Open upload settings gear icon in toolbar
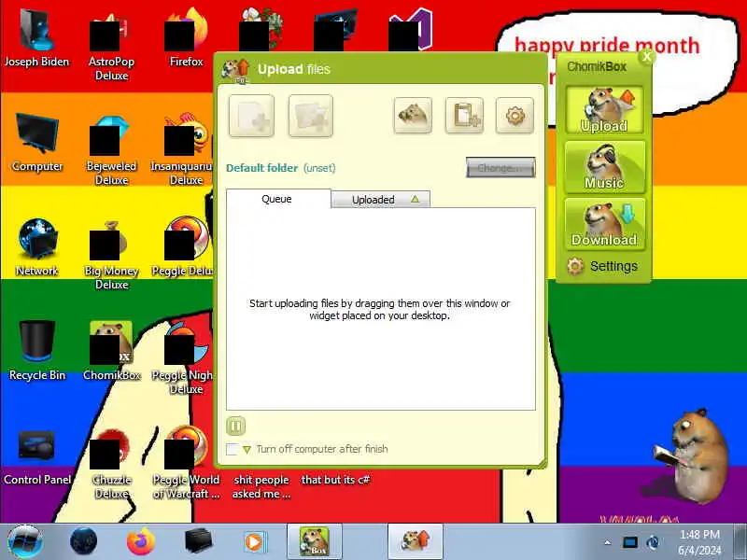 514,115
